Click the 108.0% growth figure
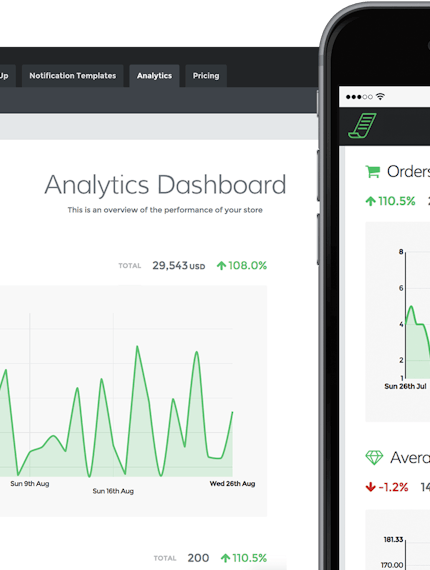Viewport: 430px width, 570px height. click(x=248, y=266)
